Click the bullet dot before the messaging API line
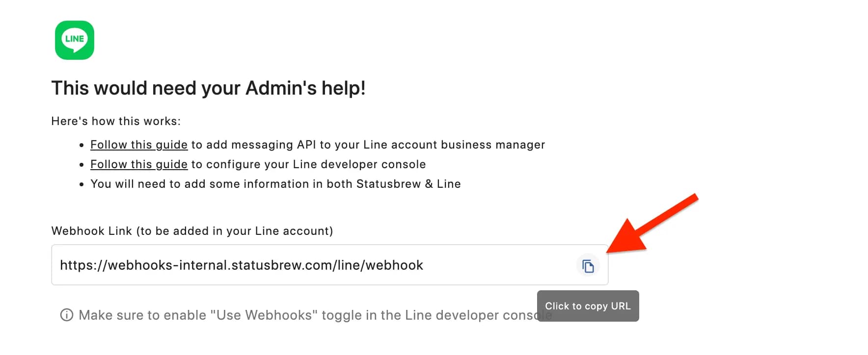The image size is (868, 355). coord(81,145)
